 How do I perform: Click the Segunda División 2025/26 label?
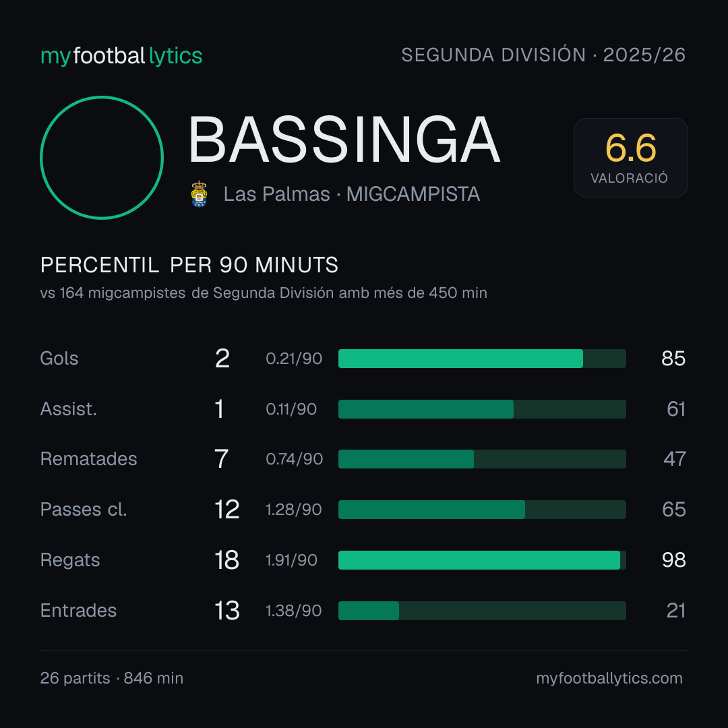tap(543, 55)
